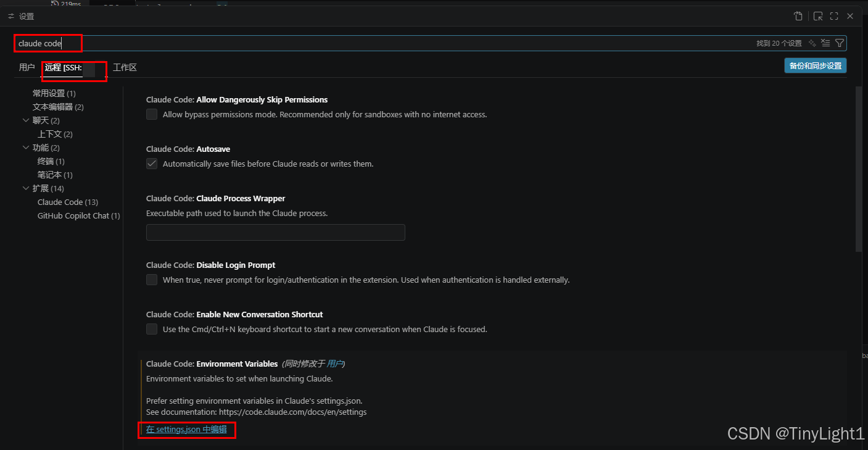Image resolution: width=868 pixels, height=450 pixels.
Task: Click the Disable Login Prompt title
Action: [211, 265]
